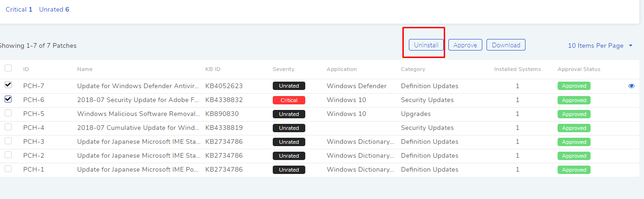
Task: Select 2018-07 Security Update for Adobe patch name
Action: pyautogui.click(x=138, y=100)
